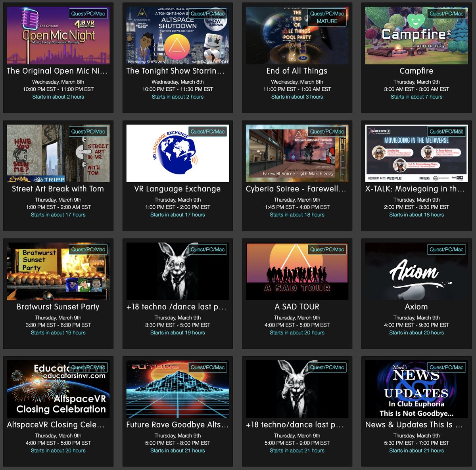This screenshot has width=476, height=470.
Task: Click the '+18 techno/dance last p...' title
Action: pos(295,424)
